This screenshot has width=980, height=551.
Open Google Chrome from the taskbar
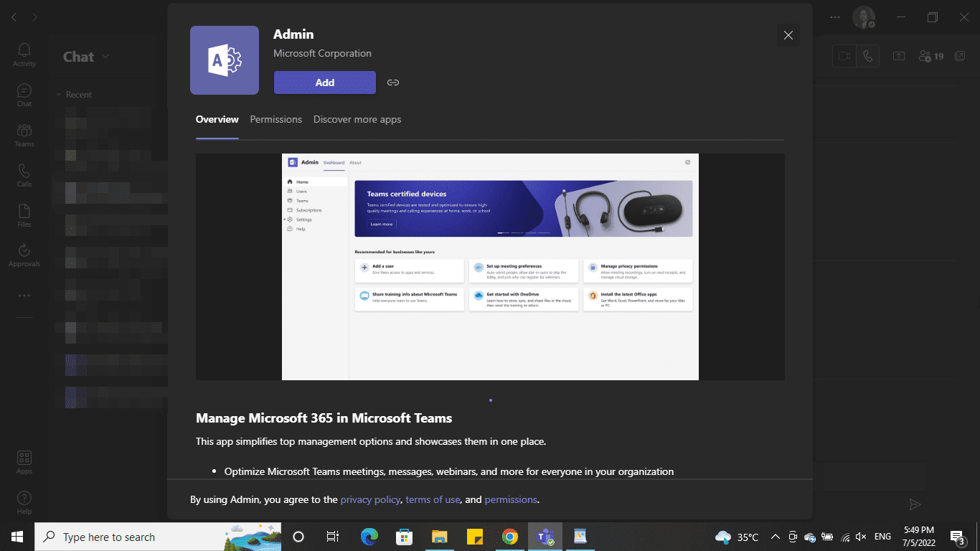coord(509,537)
